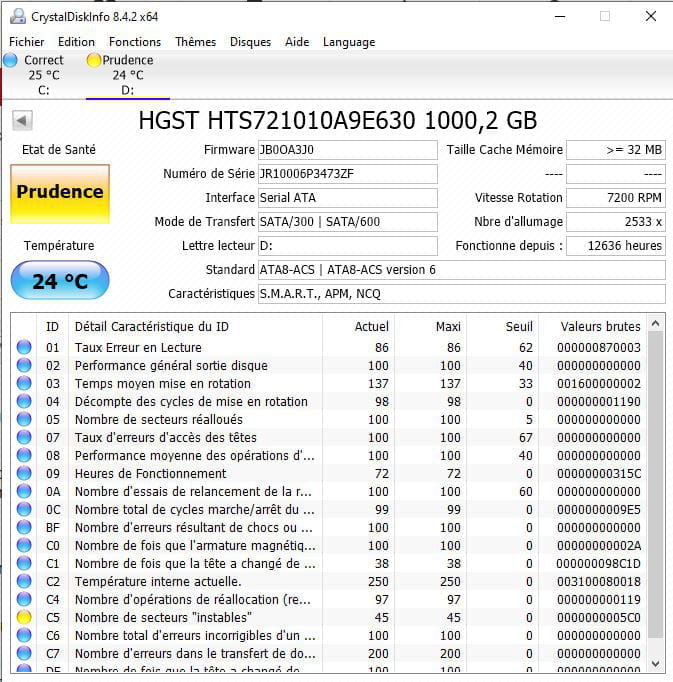Click the status orb beside ID 03
Image resolution: width=673 pixels, height=682 pixels.
pos(24,383)
